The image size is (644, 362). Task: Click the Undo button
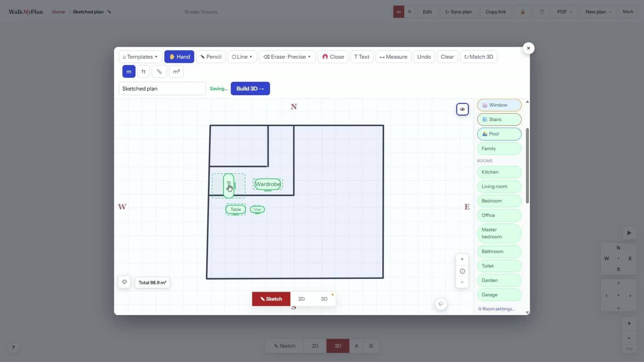tap(424, 57)
